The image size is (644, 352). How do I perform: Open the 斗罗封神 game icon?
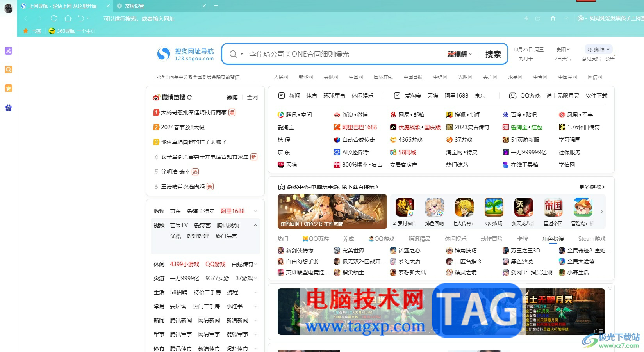[405, 207]
